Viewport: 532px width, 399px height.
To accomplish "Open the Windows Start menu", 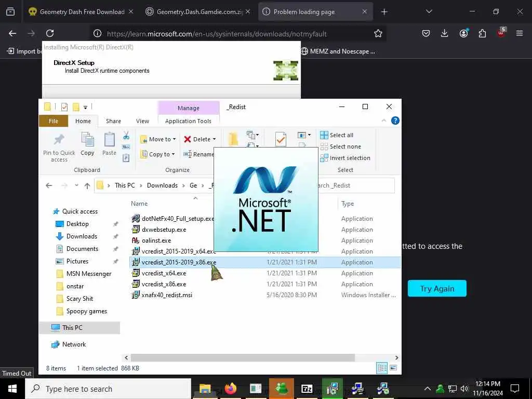I will point(12,389).
